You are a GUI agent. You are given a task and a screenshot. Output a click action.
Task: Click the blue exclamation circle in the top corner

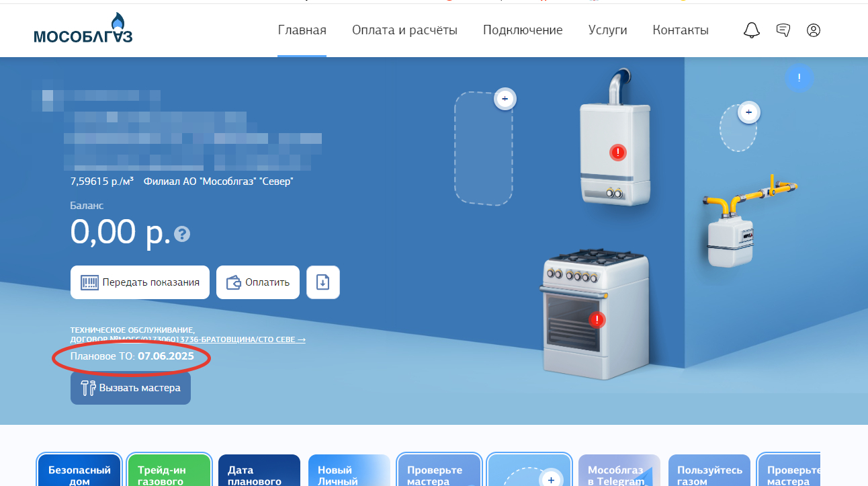point(799,78)
